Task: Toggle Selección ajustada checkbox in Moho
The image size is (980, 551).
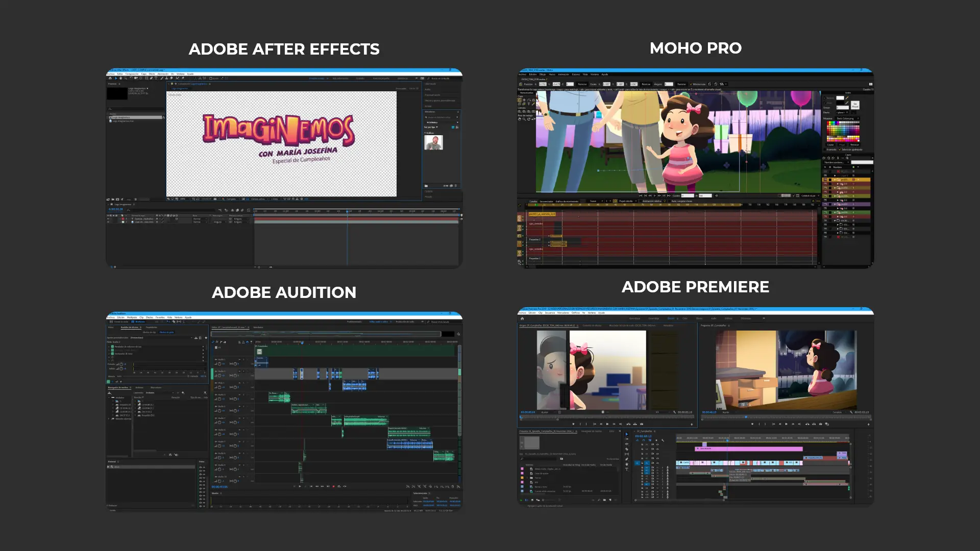Action: click(x=840, y=149)
